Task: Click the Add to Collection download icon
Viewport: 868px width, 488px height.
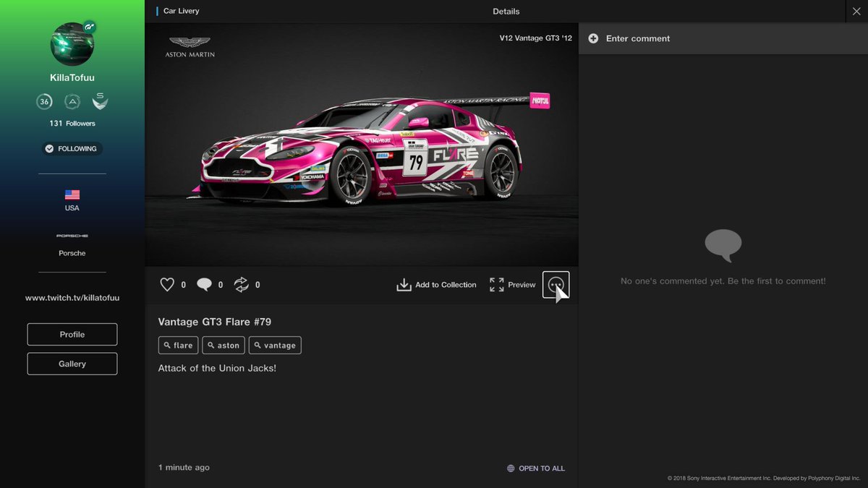Action: [x=404, y=285]
